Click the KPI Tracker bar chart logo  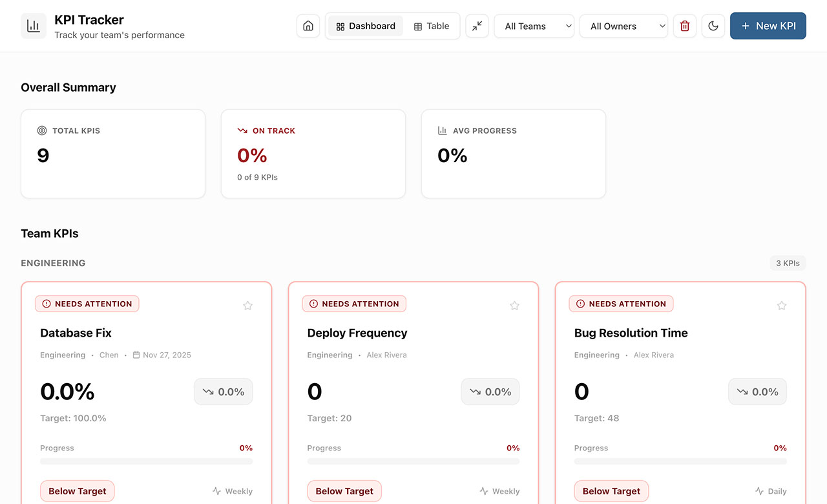[33, 26]
